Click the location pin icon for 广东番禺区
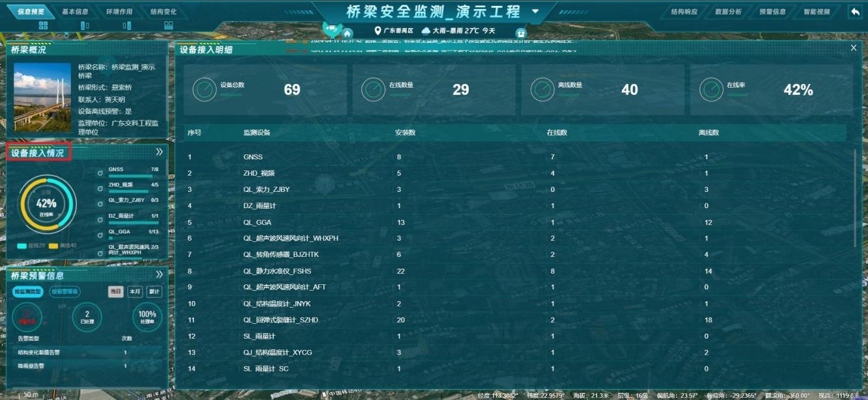868x400 pixels. click(x=378, y=31)
